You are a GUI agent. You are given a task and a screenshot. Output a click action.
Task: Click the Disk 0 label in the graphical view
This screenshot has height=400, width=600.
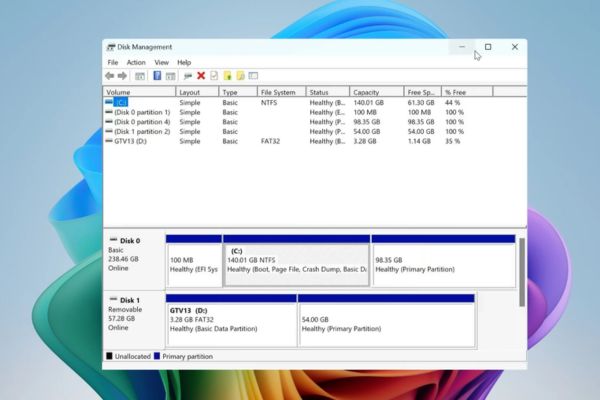131,240
